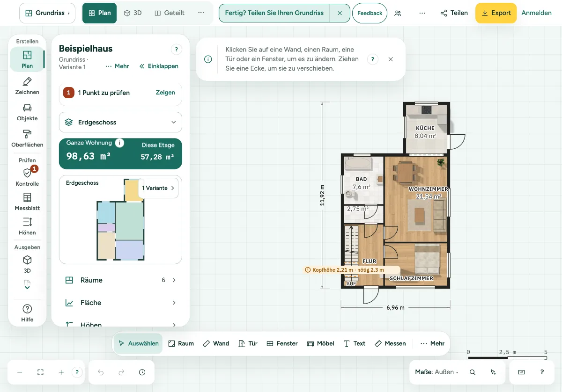Open Hilfe at the sidebar bottom
The height and width of the screenshot is (392, 562).
point(27,313)
